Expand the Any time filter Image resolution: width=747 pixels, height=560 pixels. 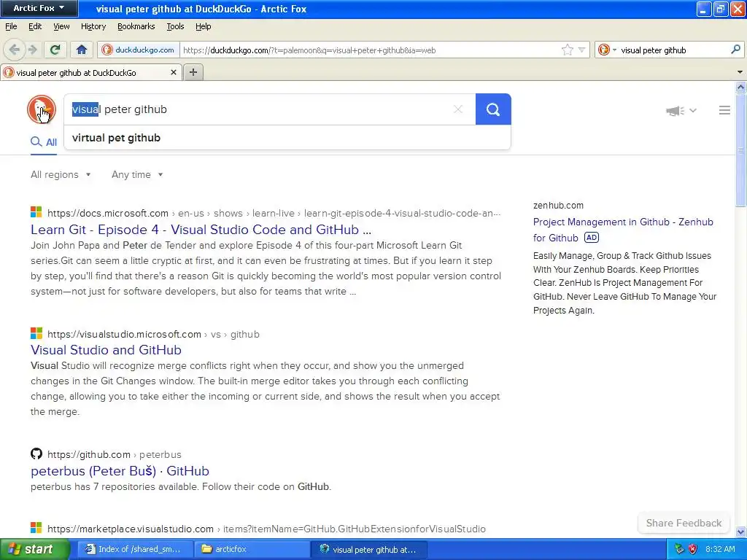point(137,175)
